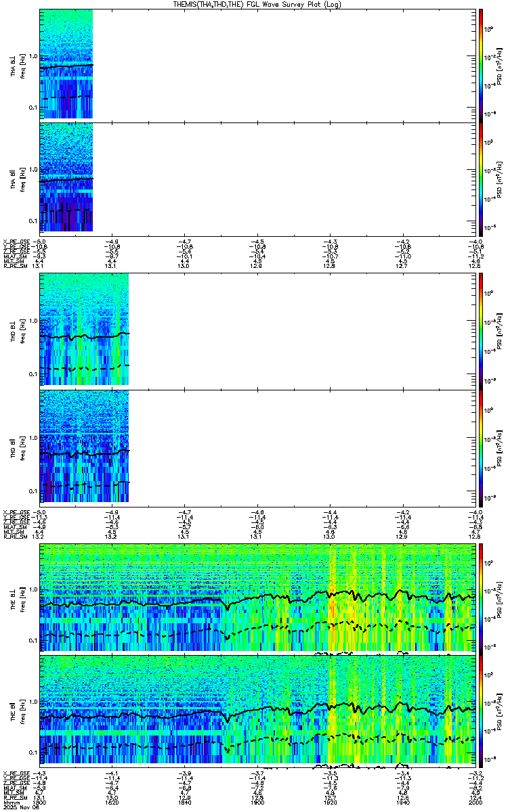Click the THA BL 1.0 frequency tick
The height and width of the screenshot is (812, 508).
coord(33,56)
